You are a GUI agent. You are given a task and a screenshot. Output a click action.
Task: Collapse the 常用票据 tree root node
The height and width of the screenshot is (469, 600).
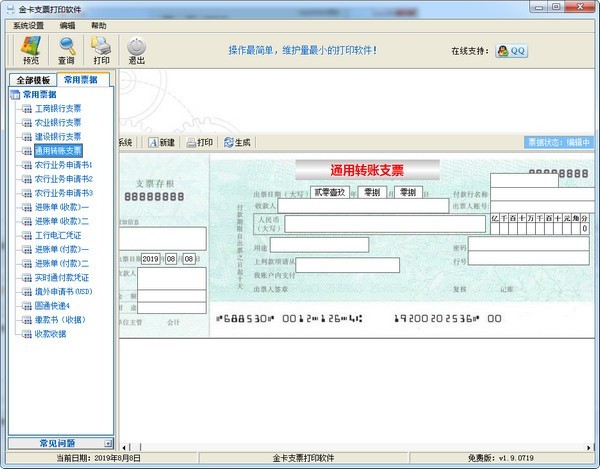point(39,94)
